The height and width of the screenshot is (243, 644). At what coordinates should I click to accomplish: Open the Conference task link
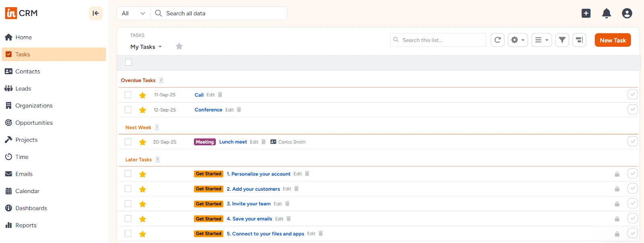point(208,109)
